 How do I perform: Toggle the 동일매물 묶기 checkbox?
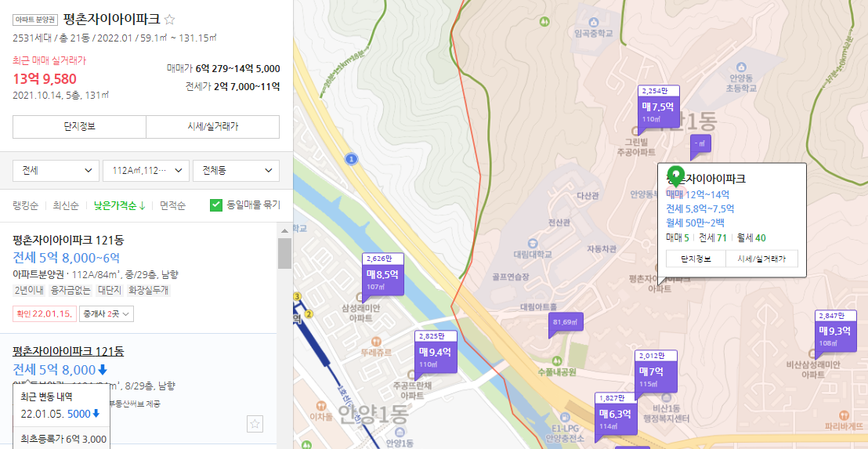pos(216,205)
